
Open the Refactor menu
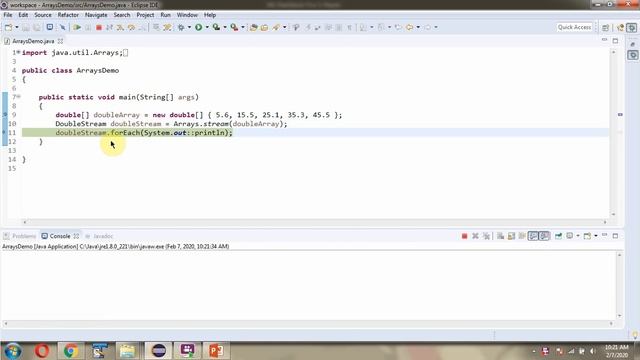[x=68, y=15]
